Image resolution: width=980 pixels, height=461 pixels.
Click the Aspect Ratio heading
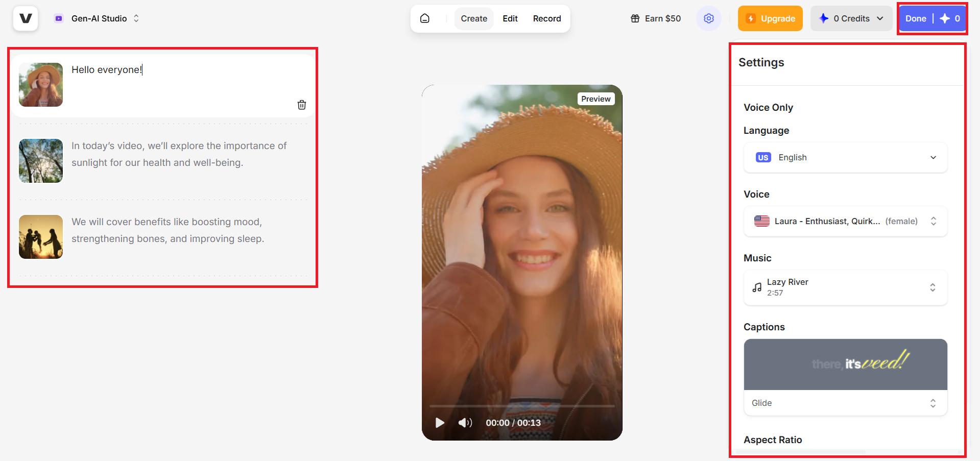pyautogui.click(x=773, y=440)
